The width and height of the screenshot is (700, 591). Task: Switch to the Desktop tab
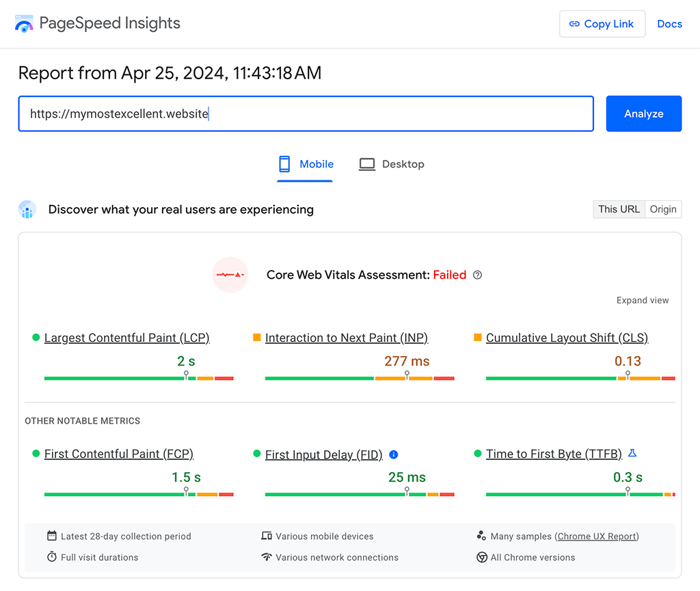(392, 164)
